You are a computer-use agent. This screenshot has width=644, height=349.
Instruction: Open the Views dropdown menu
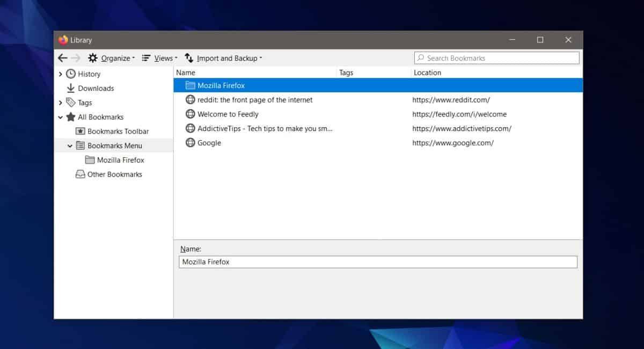(159, 58)
